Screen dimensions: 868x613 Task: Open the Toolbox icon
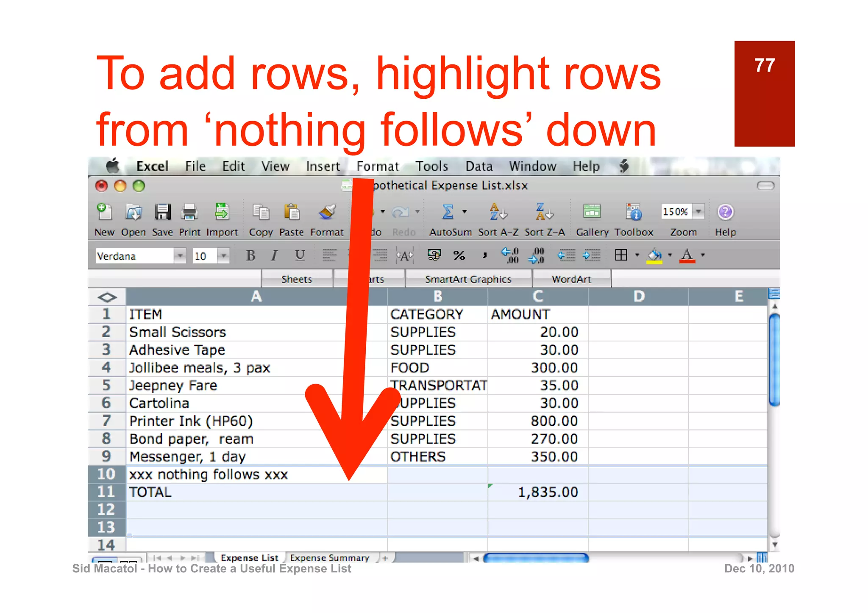[x=634, y=211]
